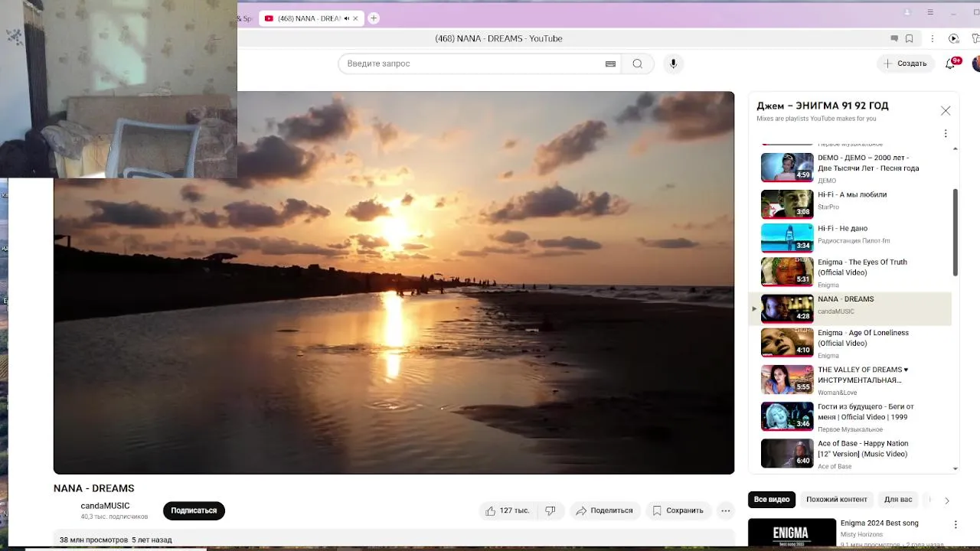The width and height of the screenshot is (980, 551).
Task: Close the Джем – ЭНИГМА mix panel
Action: 946,111
